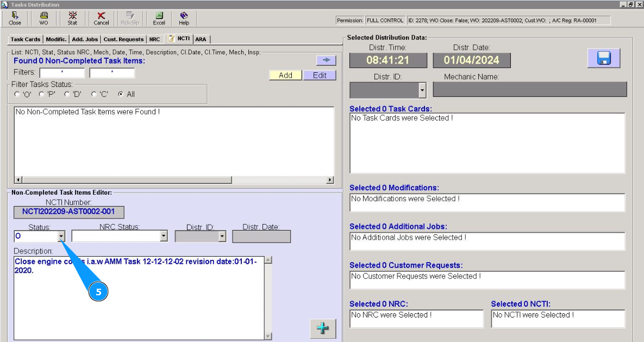
Task: Click the work order ID info bar
Action: point(509,20)
